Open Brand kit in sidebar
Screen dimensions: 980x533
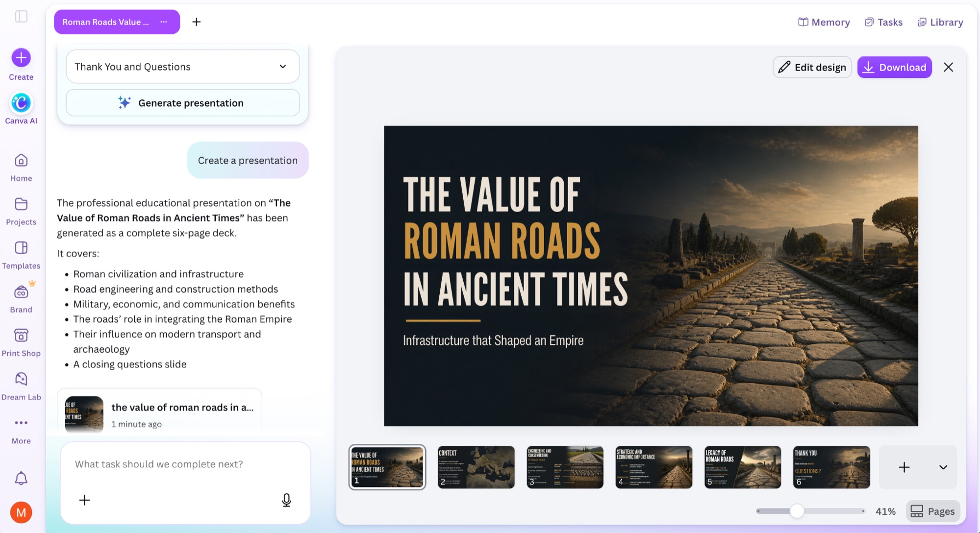(21, 299)
